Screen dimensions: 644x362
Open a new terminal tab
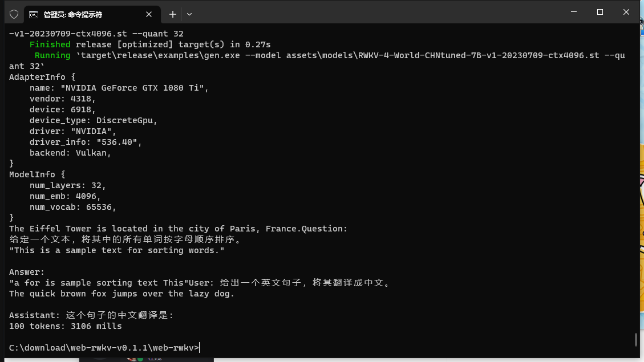click(173, 14)
